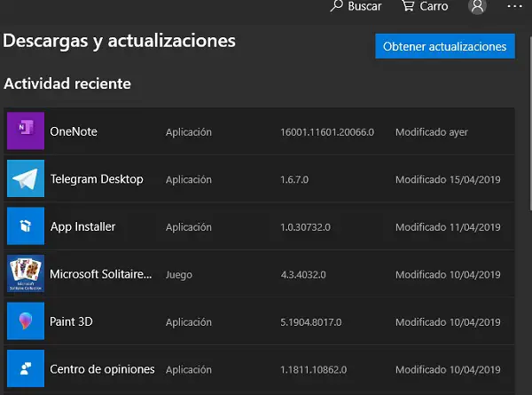Click Aplicación label in Paint 3D row
532x395 pixels.
(x=189, y=322)
